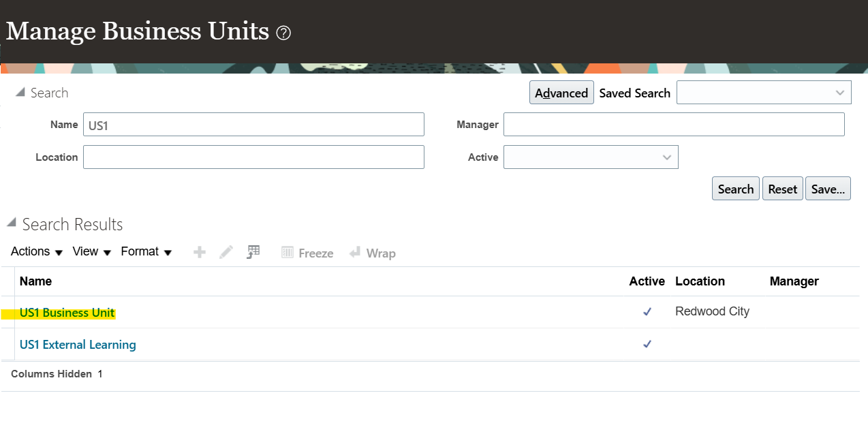Viewport: 868px width, 421px height.
Task: Click the Wrap text button
Action: click(x=372, y=253)
